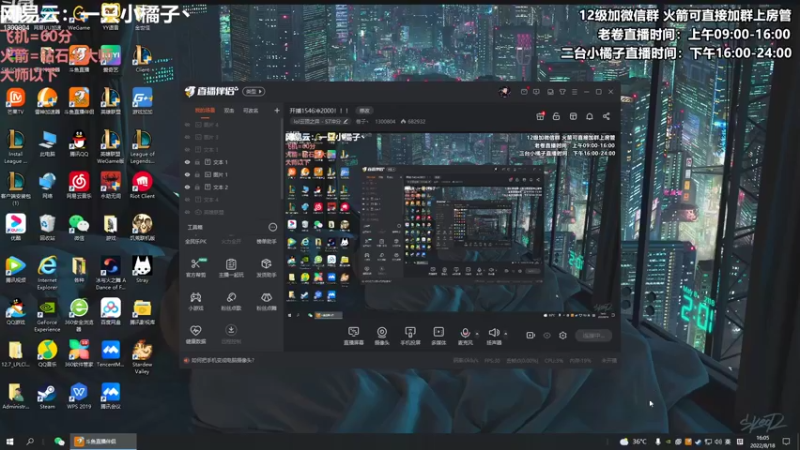Show hidden 图片 4 source via eye

(187, 124)
